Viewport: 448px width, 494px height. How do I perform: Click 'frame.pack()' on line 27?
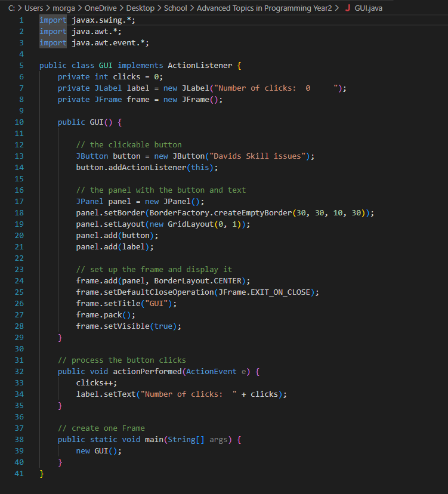106,315
